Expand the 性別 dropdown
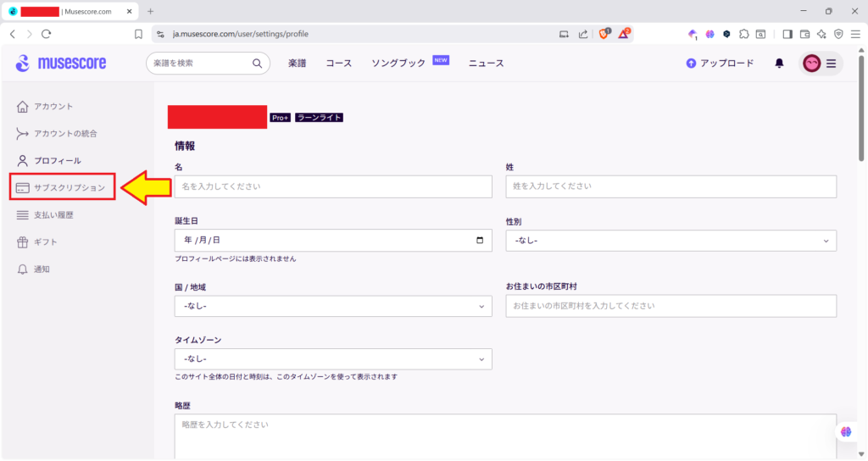The image size is (868, 461). (670, 241)
